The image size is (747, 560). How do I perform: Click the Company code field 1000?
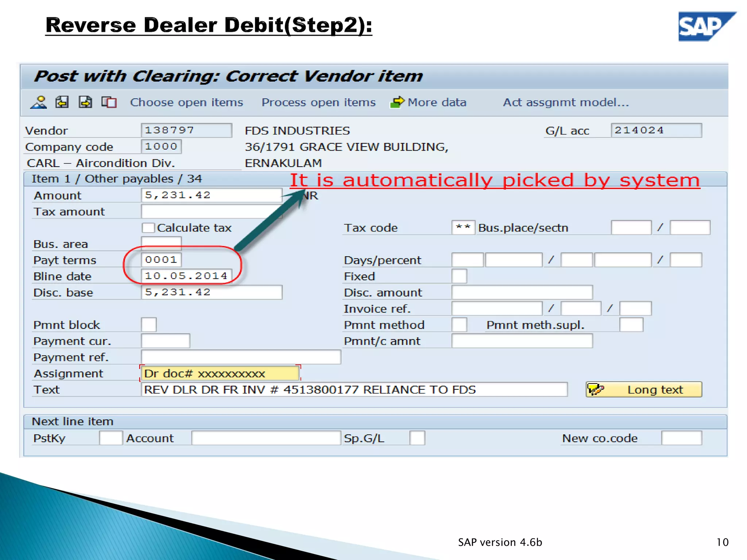(161, 146)
